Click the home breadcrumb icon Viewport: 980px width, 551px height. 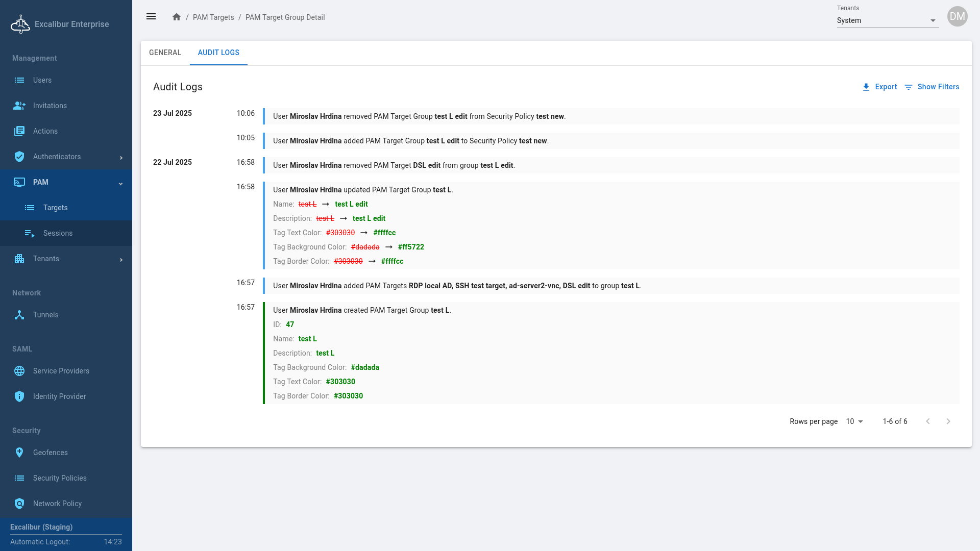[177, 17]
